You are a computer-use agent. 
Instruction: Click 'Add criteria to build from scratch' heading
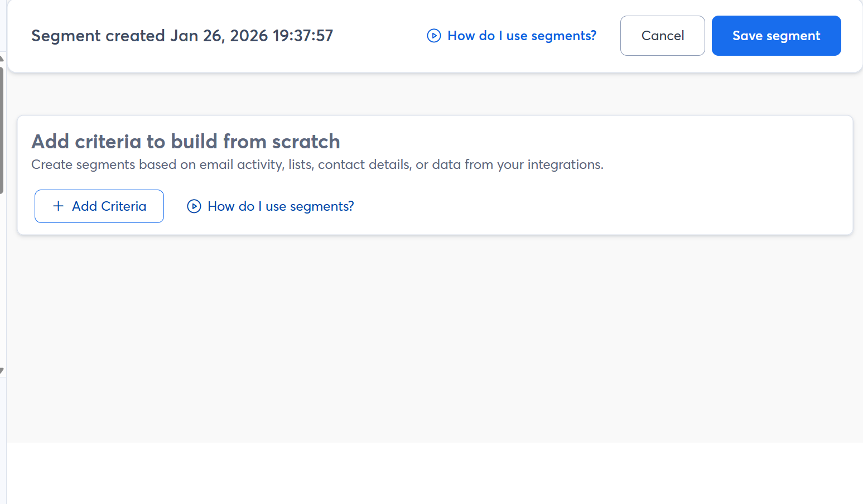point(185,142)
